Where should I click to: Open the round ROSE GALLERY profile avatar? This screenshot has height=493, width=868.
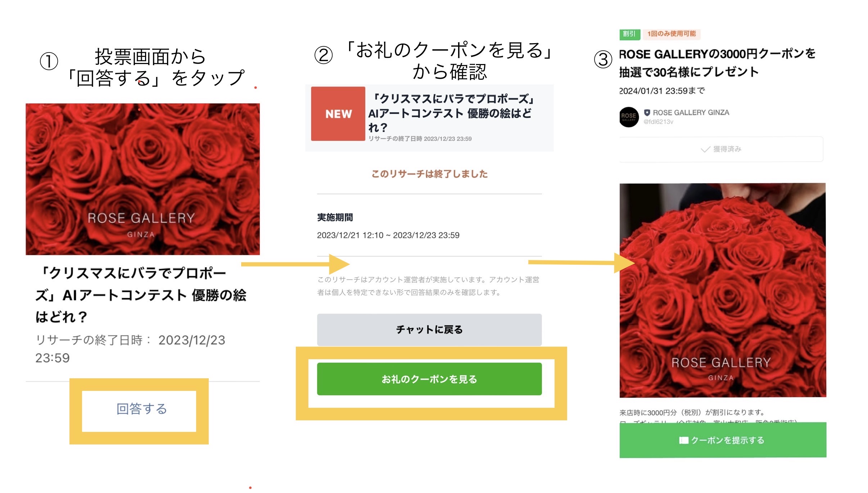coord(629,117)
